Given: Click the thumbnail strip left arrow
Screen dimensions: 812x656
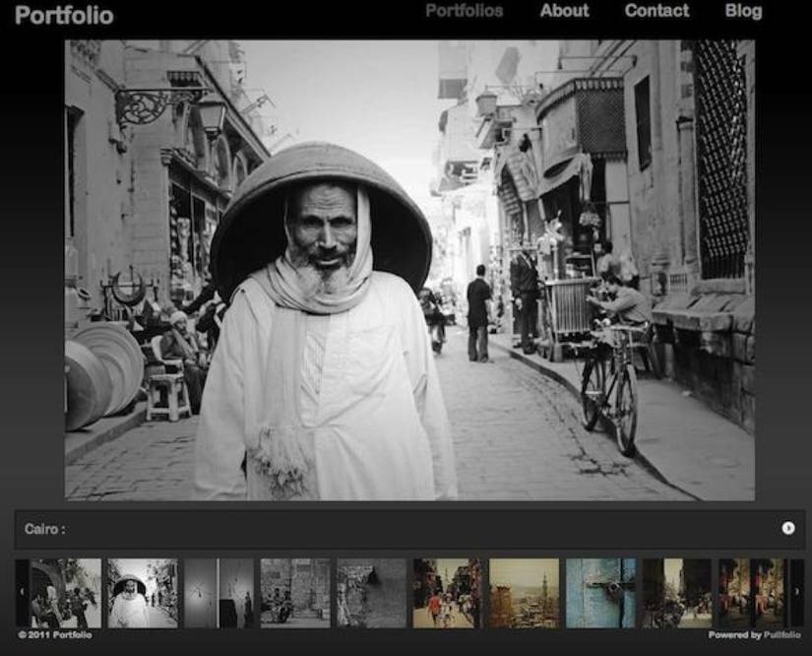Looking at the screenshot, I should click(22, 593).
